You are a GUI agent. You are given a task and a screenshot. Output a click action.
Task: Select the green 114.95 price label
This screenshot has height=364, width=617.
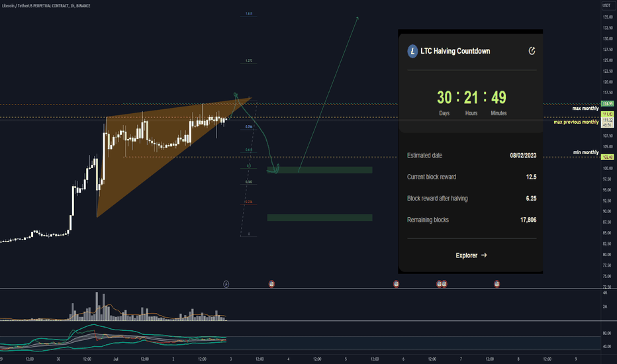608,104
